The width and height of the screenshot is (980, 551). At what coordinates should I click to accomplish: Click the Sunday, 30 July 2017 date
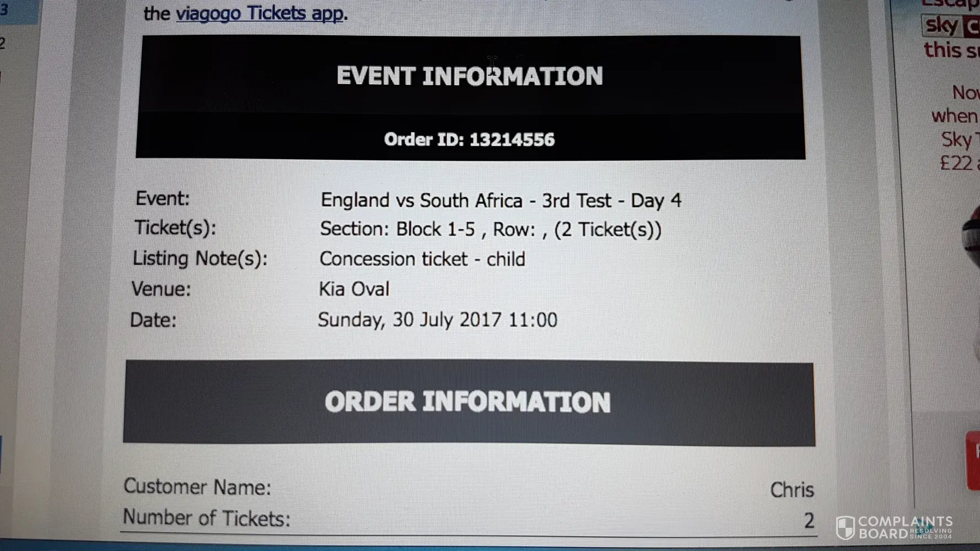[437, 320]
